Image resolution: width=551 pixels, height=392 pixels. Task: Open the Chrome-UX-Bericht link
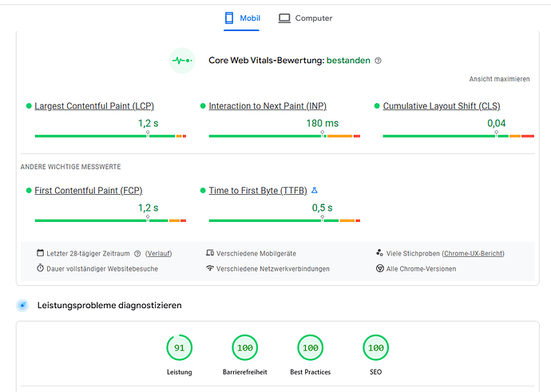473,254
